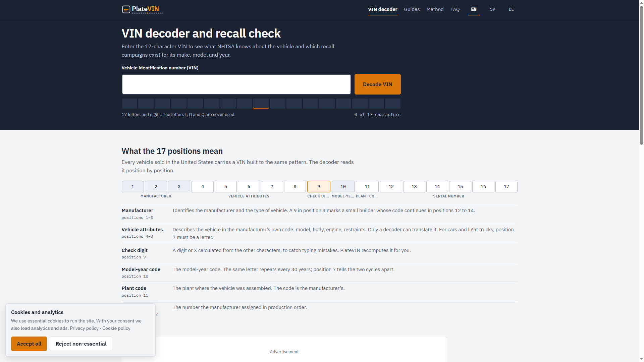Open the FAQ nav link
This screenshot has height=362, width=644.
[455, 9]
